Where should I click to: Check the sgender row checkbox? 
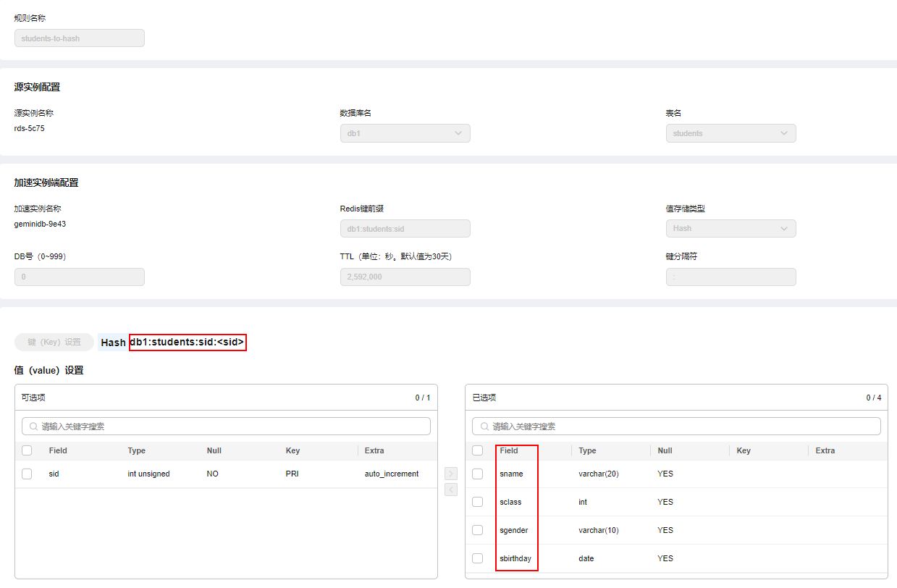(x=477, y=530)
